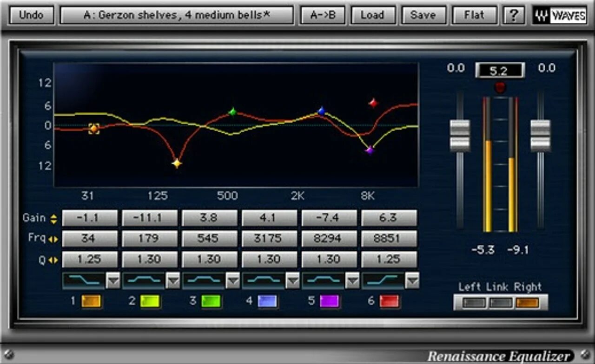Open help via the question mark icon
This screenshot has width=595, height=364.
pos(512,14)
